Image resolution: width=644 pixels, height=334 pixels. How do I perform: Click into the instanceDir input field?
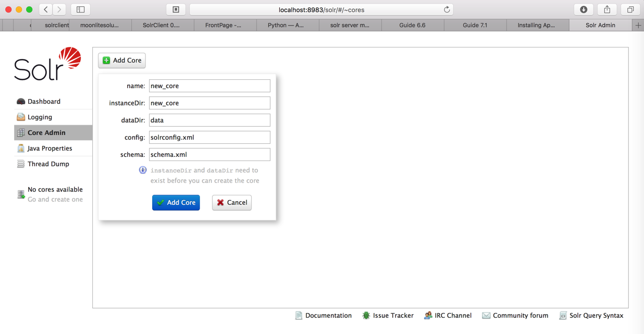coord(209,103)
